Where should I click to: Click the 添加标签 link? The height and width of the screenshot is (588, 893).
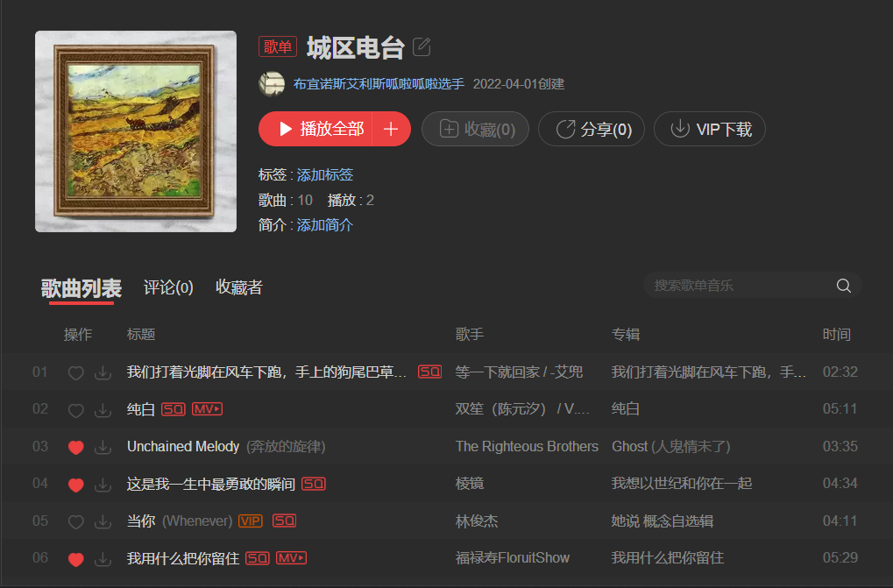click(x=324, y=174)
